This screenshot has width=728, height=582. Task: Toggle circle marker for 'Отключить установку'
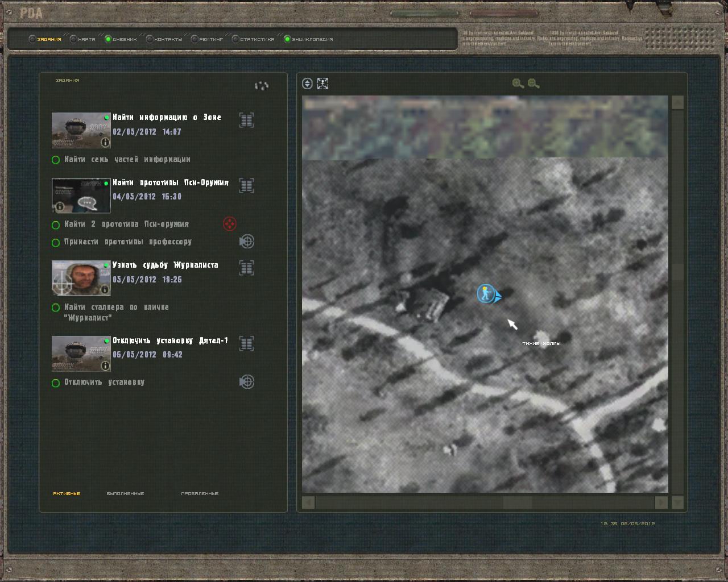coord(56,383)
